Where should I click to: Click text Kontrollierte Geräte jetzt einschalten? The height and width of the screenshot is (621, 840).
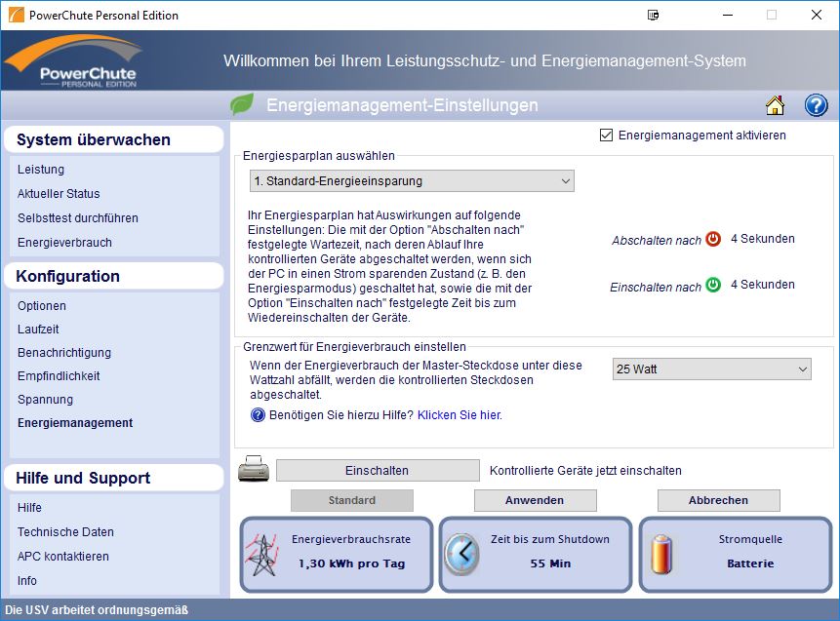tap(585, 471)
